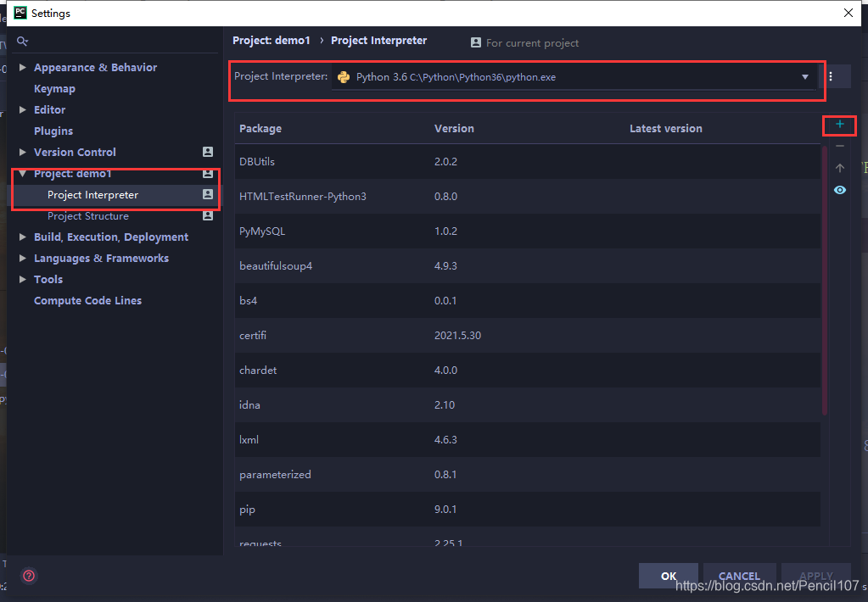The width and height of the screenshot is (868, 602).
Task: Click version 9.0.1 cell
Action: (x=445, y=510)
